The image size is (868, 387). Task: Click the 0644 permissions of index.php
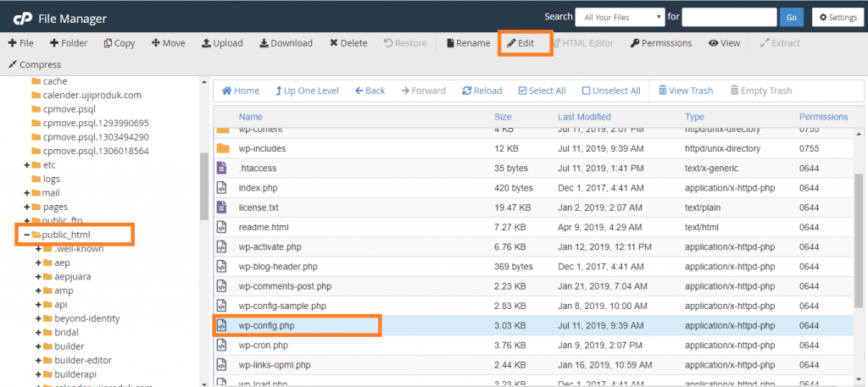click(809, 188)
